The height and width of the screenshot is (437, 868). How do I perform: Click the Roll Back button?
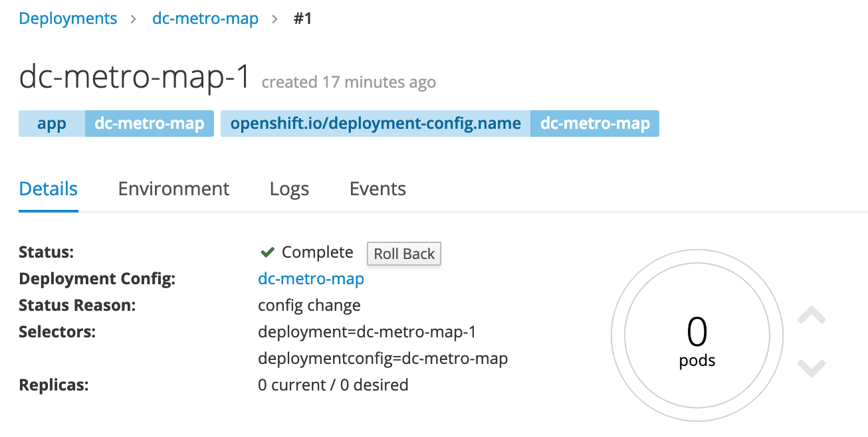click(x=404, y=254)
